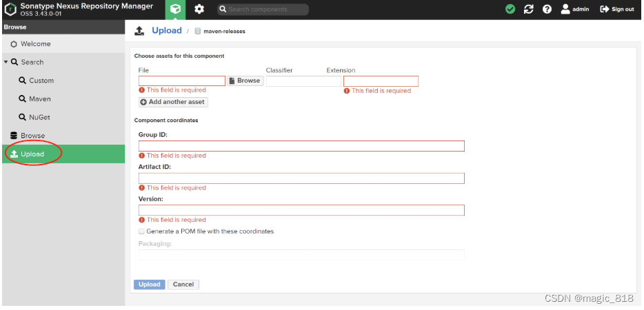Viewport: 644px width, 310px height.
Task: Click the upload icon beside page title
Action: click(x=140, y=31)
